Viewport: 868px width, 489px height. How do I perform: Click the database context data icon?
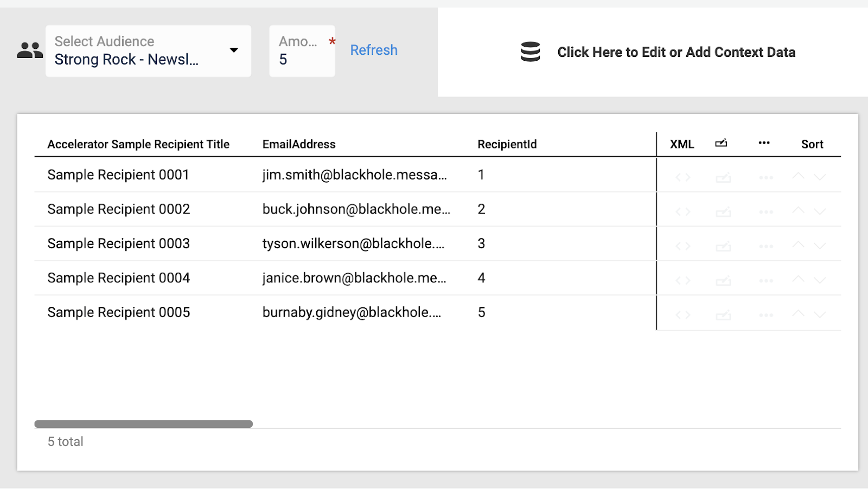(530, 52)
